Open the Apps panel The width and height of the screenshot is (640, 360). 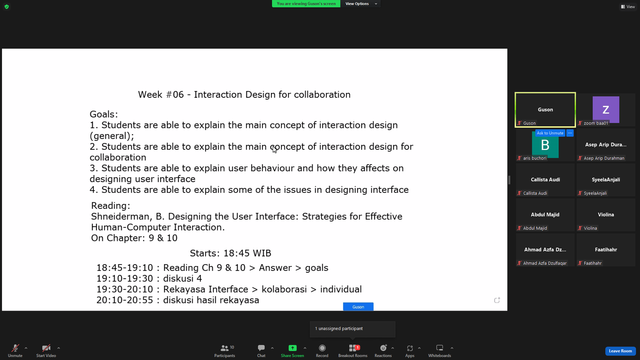[x=409, y=351]
